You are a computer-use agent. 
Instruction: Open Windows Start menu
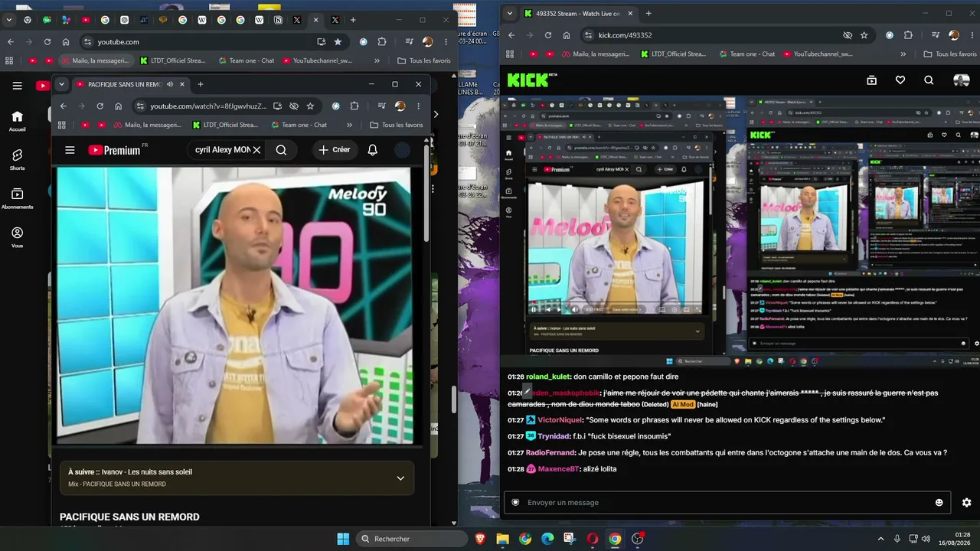(343, 539)
